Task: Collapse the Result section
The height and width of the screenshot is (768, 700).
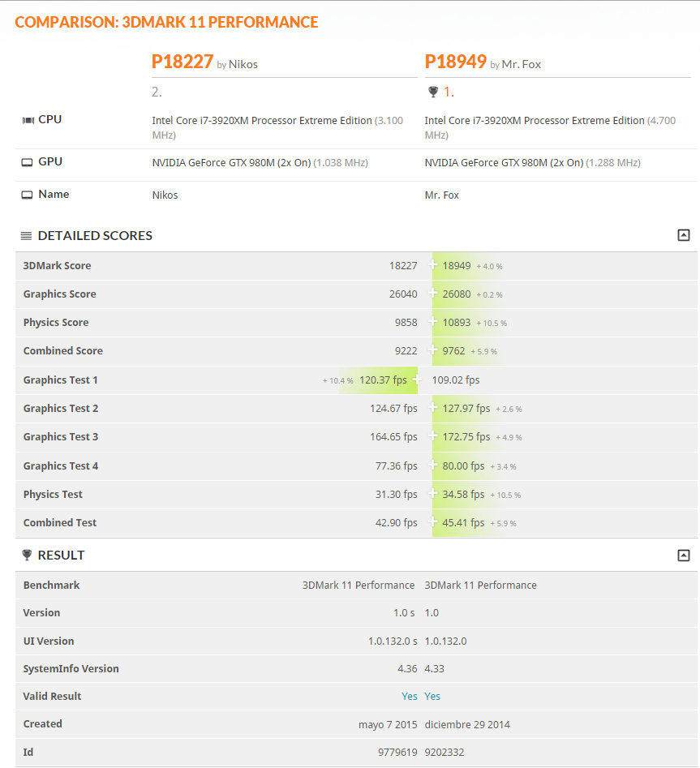Action: coord(684,556)
